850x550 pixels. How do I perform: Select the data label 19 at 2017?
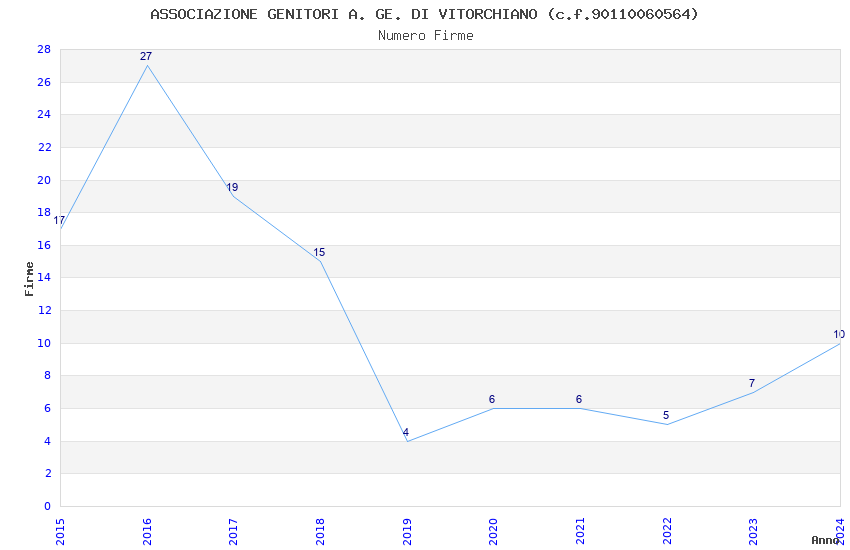click(232, 187)
